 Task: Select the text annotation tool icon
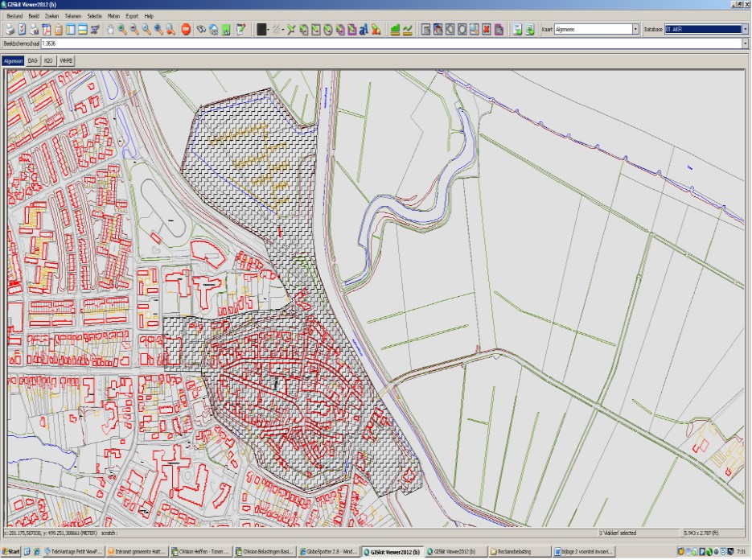[x=363, y=30]
